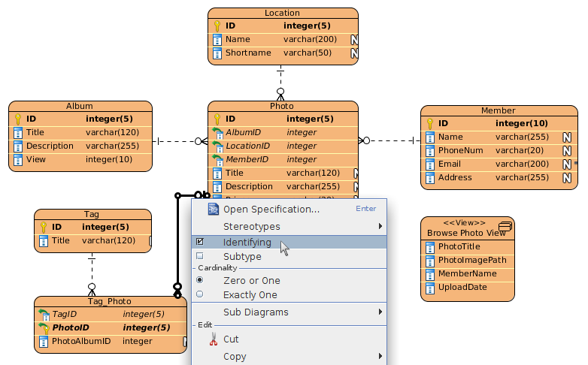
Task: Enable the Subtype checkbox
Action: coord(199,257)
